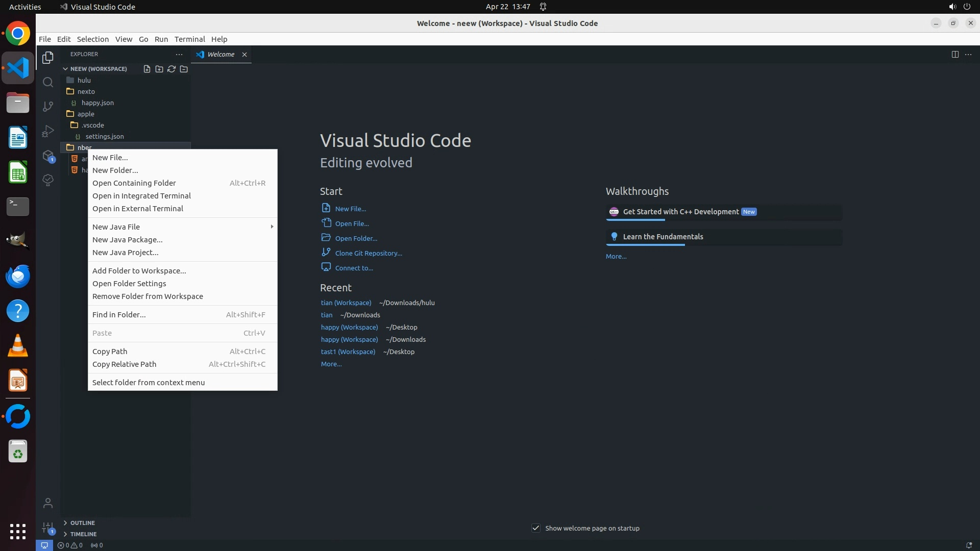Click Clone Git Repository link
This screenshot has height=551, width=980.
[368, 253]
